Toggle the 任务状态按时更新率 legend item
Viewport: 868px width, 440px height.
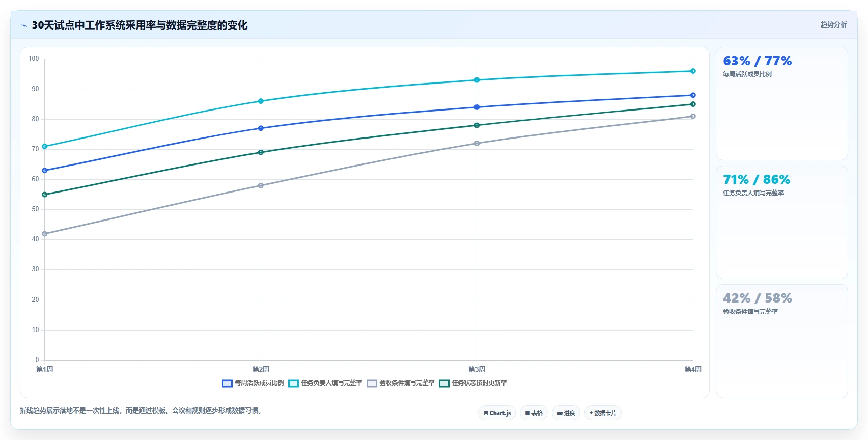coord(472,383)
